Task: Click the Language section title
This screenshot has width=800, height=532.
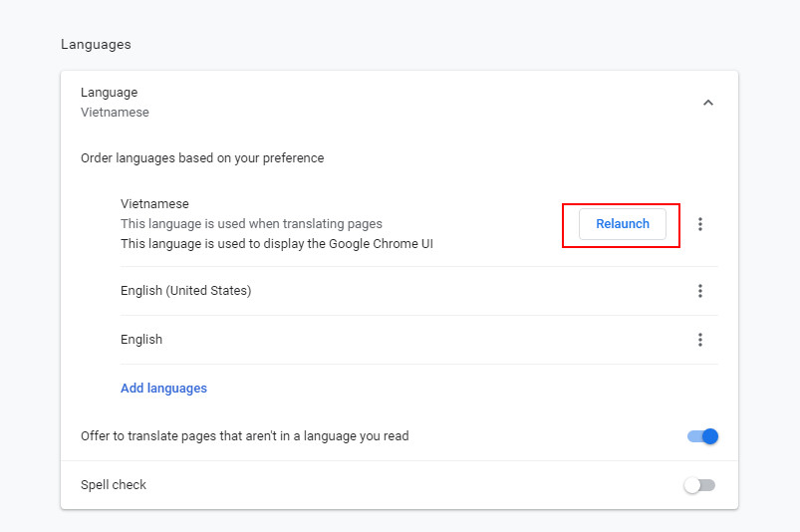Action: [x=109, y=93]
